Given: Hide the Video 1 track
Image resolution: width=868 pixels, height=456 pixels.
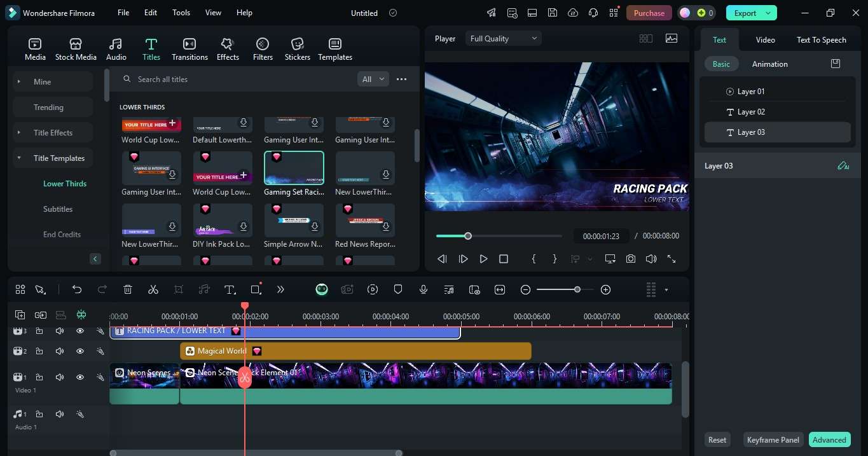Looking at the screenshot, I should (x=80, y=377).
